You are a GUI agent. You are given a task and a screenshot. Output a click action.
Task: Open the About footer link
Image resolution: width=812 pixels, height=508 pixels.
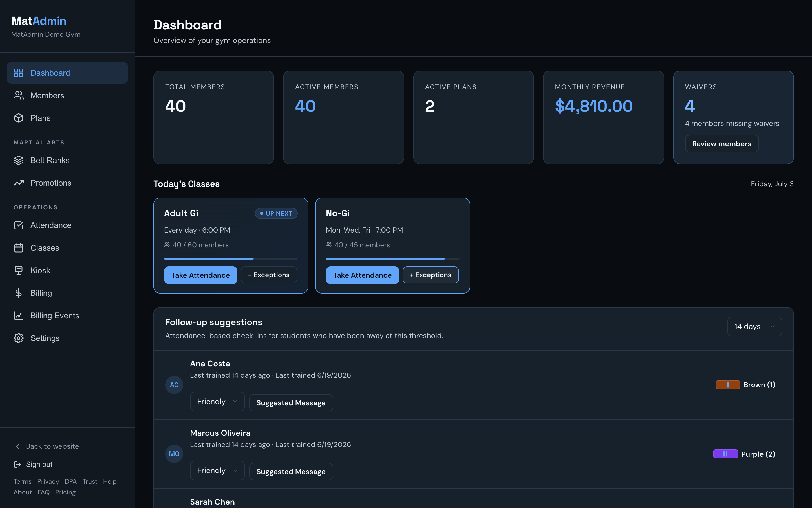pos(23,492)
